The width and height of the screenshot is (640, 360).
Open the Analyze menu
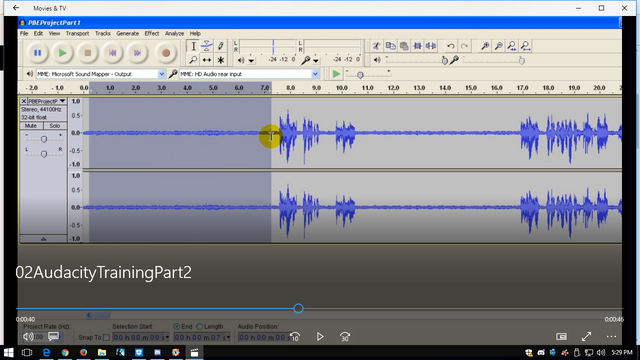click(174, 33)
